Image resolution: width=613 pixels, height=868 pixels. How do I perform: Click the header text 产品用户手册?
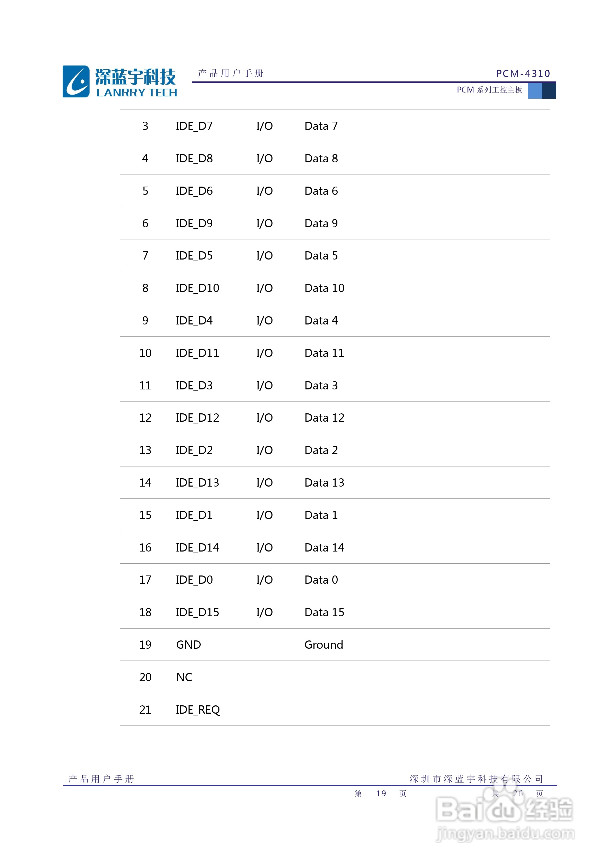[x=231, y=73]
